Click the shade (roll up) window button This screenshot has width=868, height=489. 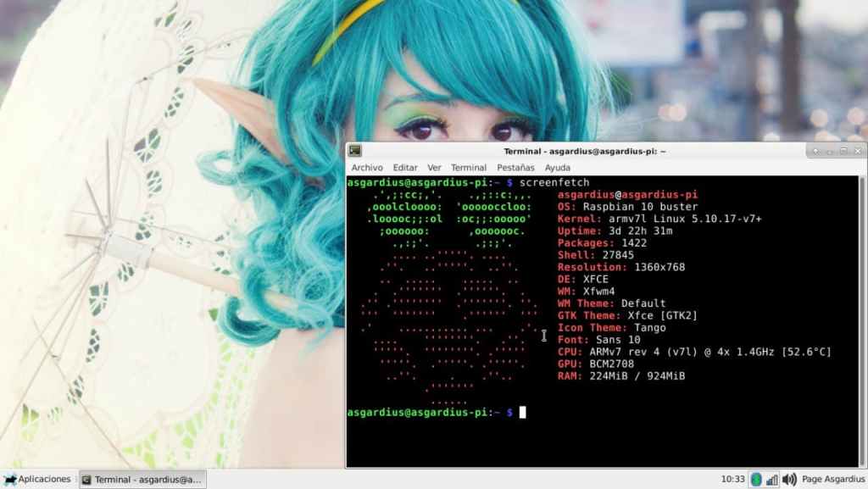[815, 151]
